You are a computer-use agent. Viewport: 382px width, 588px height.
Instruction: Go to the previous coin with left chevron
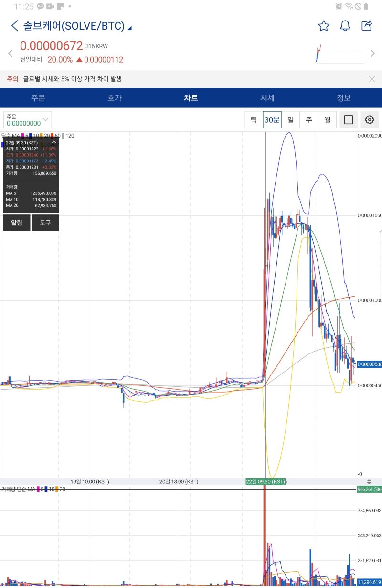click(x=10, y=53)
